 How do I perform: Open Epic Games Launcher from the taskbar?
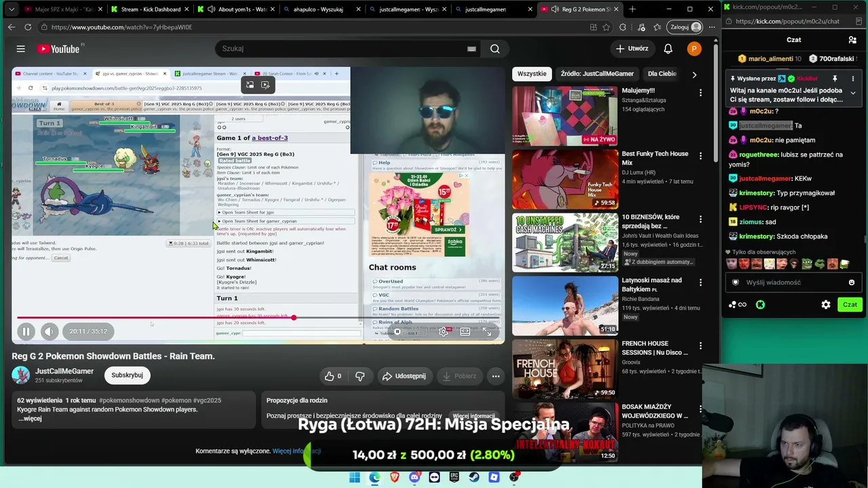(454, 477)
